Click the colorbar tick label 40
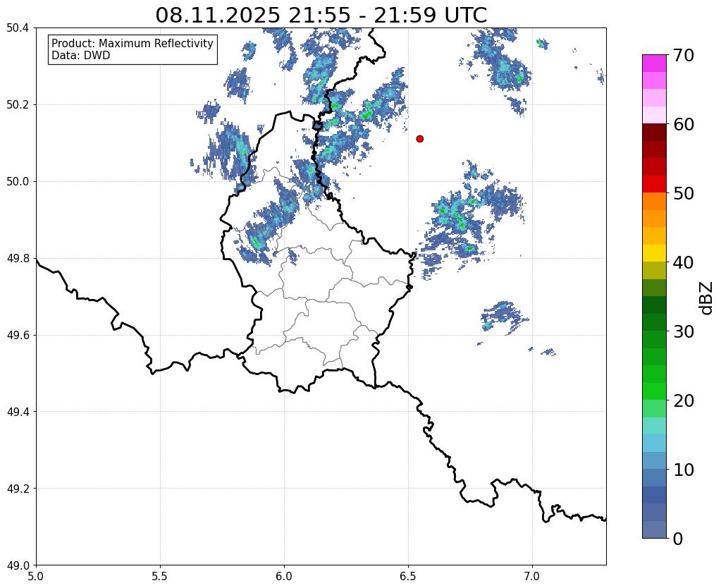The image size is (721, 588). [684, 262]
